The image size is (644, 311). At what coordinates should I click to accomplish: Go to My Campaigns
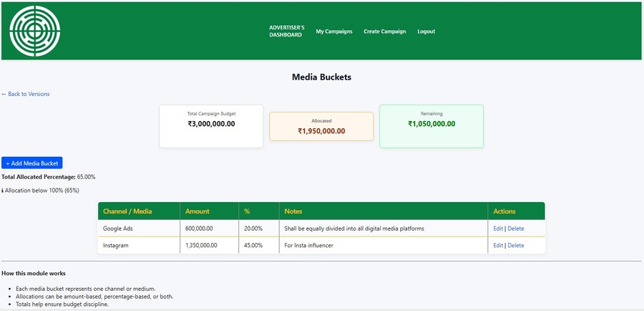[334, 32]
